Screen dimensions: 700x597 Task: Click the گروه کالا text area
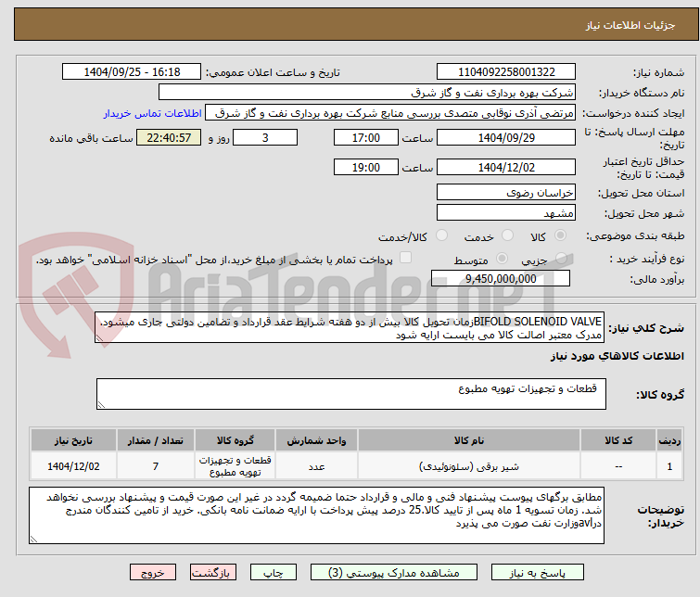tap(351, 394)
